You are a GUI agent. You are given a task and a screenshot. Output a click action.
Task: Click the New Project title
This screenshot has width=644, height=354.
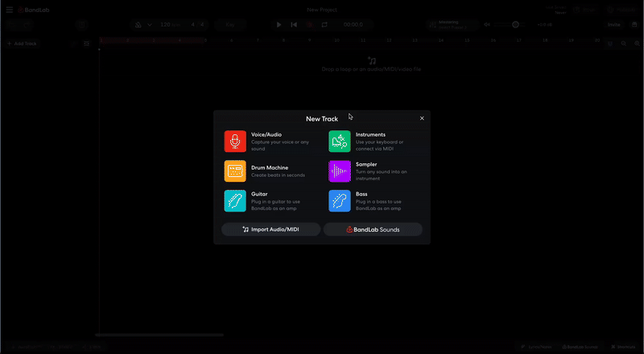(x=322, y=10)
